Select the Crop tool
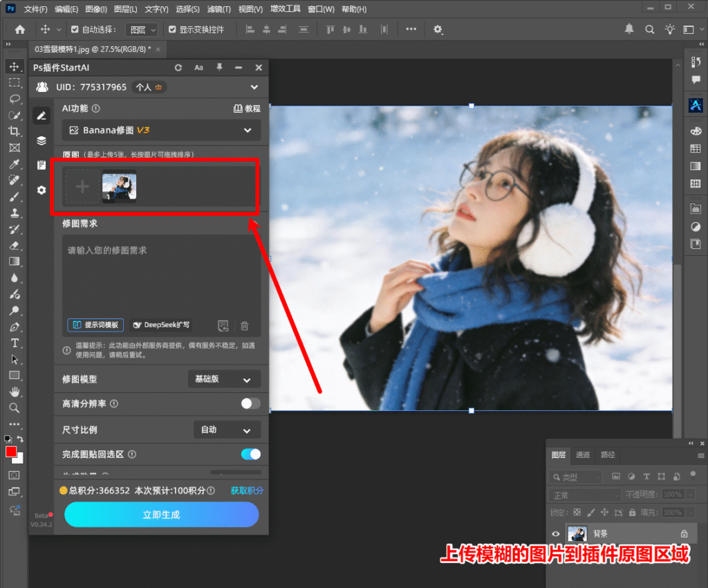Image resolution: width=708 pixels, height=588 pixels. point(15,131)
